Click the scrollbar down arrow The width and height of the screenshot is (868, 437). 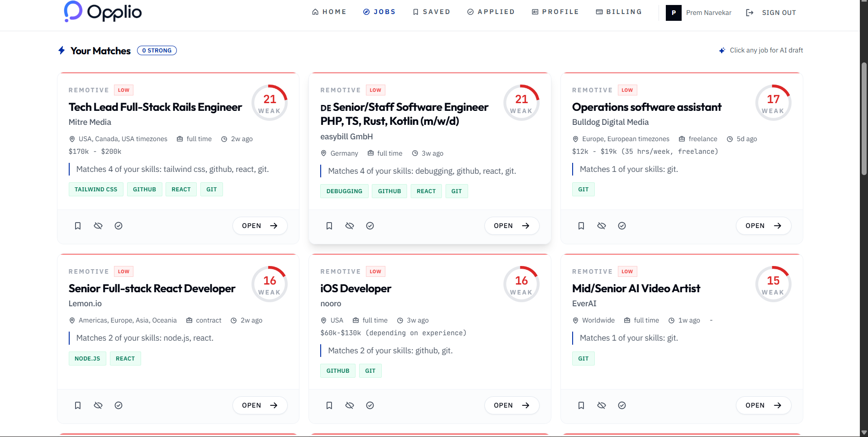(864, 432)
